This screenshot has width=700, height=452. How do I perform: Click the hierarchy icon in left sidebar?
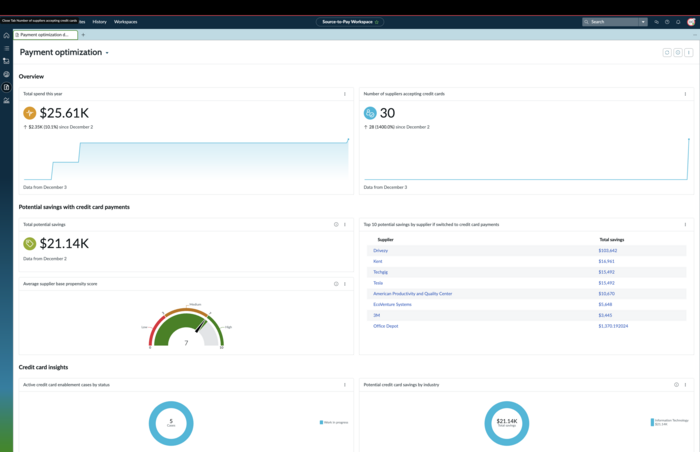coord(6,61)
